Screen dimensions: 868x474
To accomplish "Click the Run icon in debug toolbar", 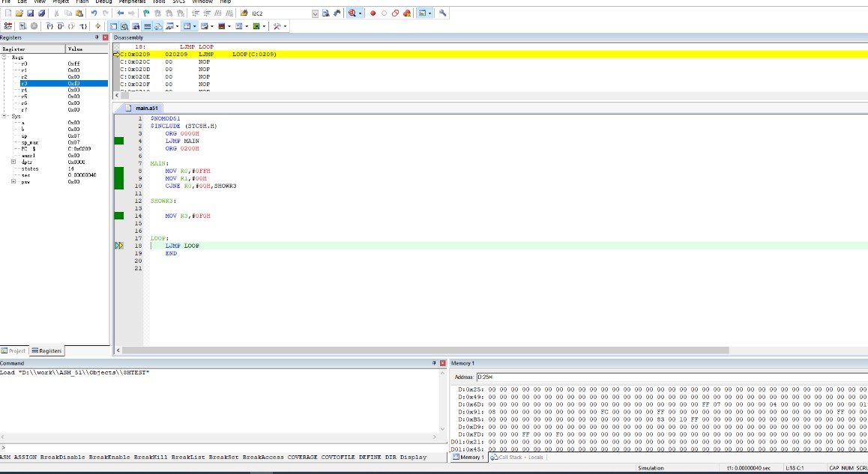I will pos(22,26).
